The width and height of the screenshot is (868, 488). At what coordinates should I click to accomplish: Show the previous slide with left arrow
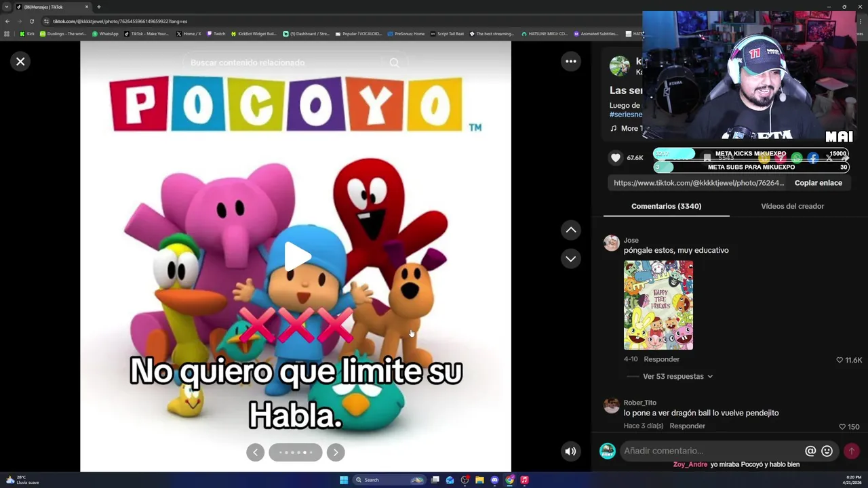pyautogui.click(x=256, y=453)
